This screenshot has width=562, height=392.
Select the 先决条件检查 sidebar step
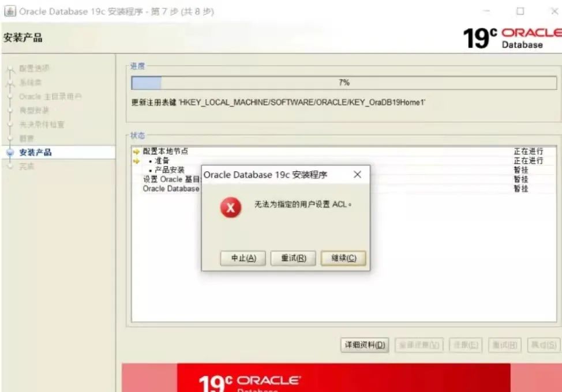coord(42,125)
